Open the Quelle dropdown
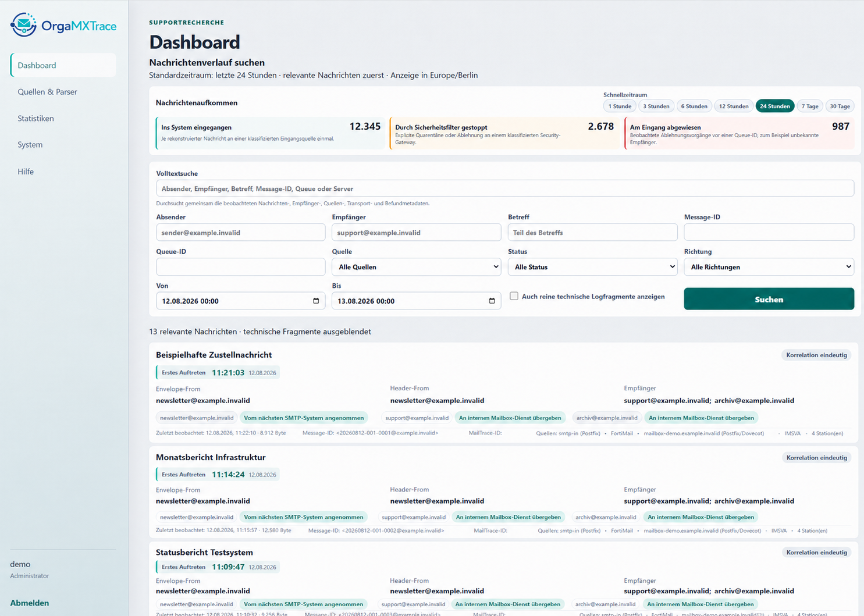 coord(417,267)
